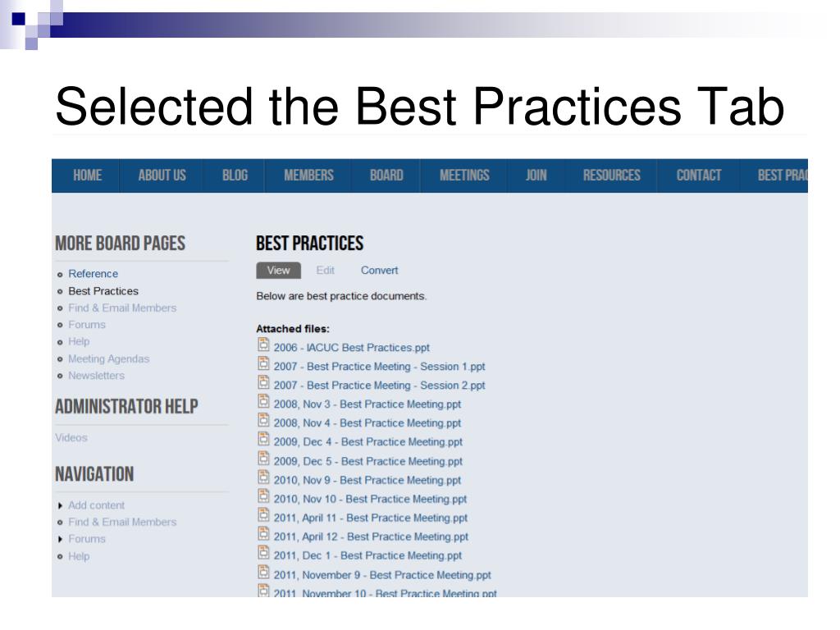Go to the Home page in the nav bar

(87, 176)
